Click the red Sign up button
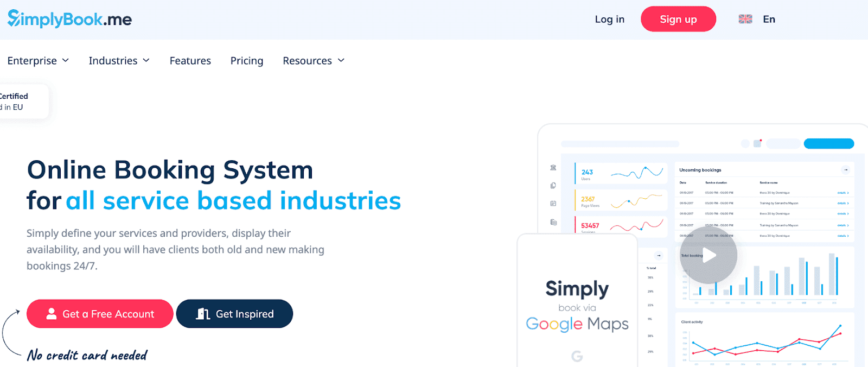 pos(678,19)
